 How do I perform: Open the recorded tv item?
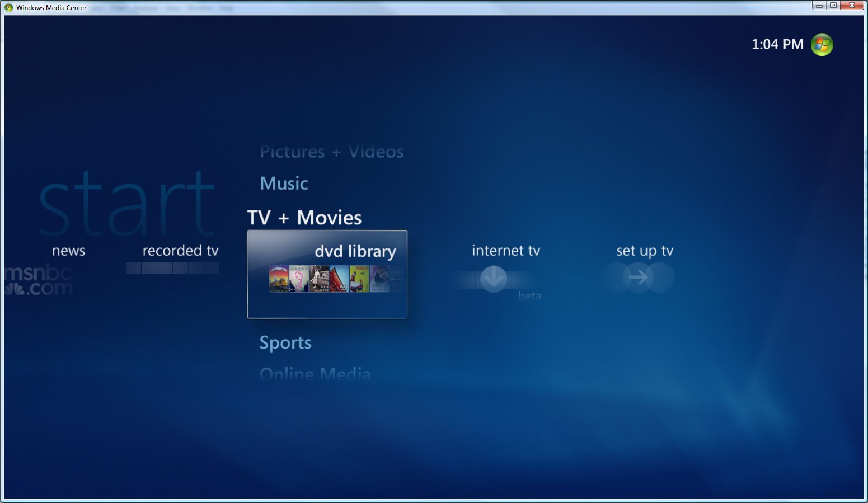click(180, 251)
